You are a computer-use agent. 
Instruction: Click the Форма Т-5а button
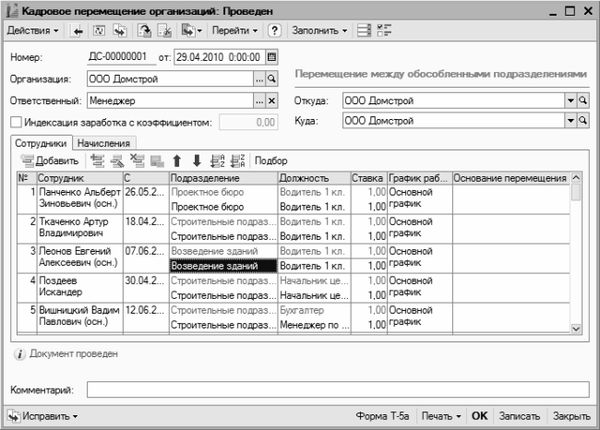click(x=382, y=416)
